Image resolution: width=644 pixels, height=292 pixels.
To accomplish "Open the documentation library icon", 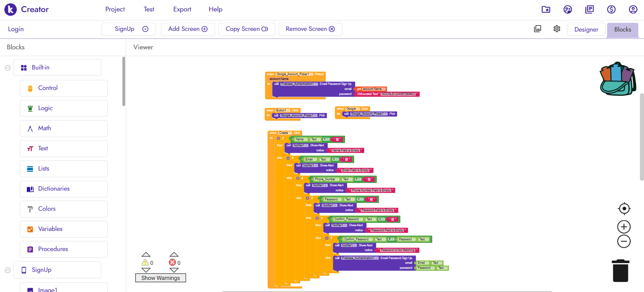I will [x=589, y=9].
